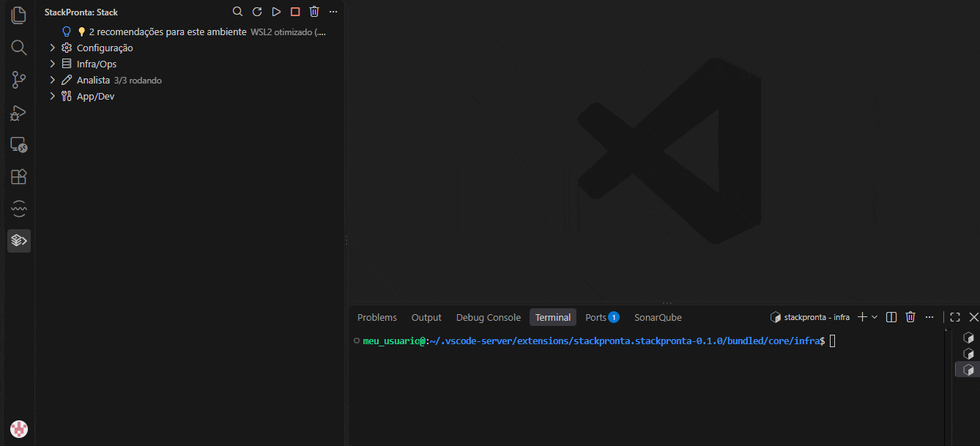Click the terminal prompt input area

point(833,341)
